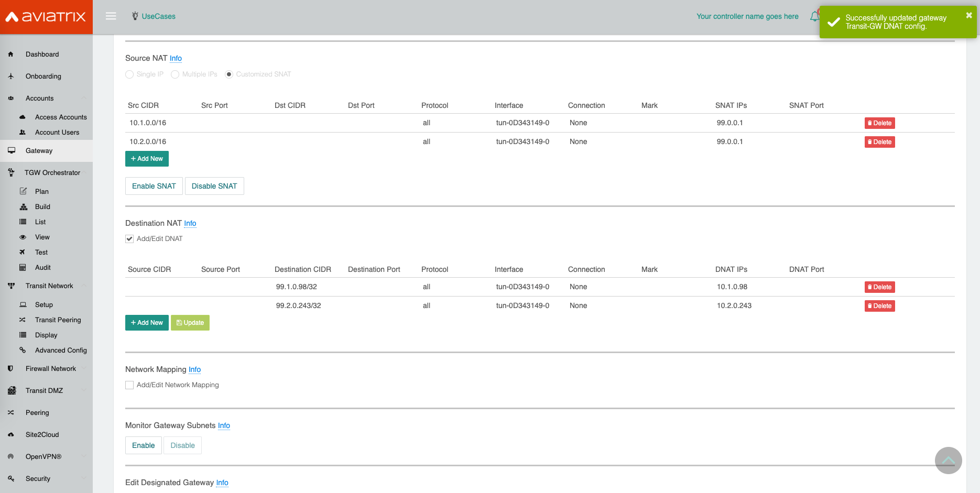This screenshot has width=980, height=493.
Task: Click the Firewall Network shield icon
Action: (10, 369)
